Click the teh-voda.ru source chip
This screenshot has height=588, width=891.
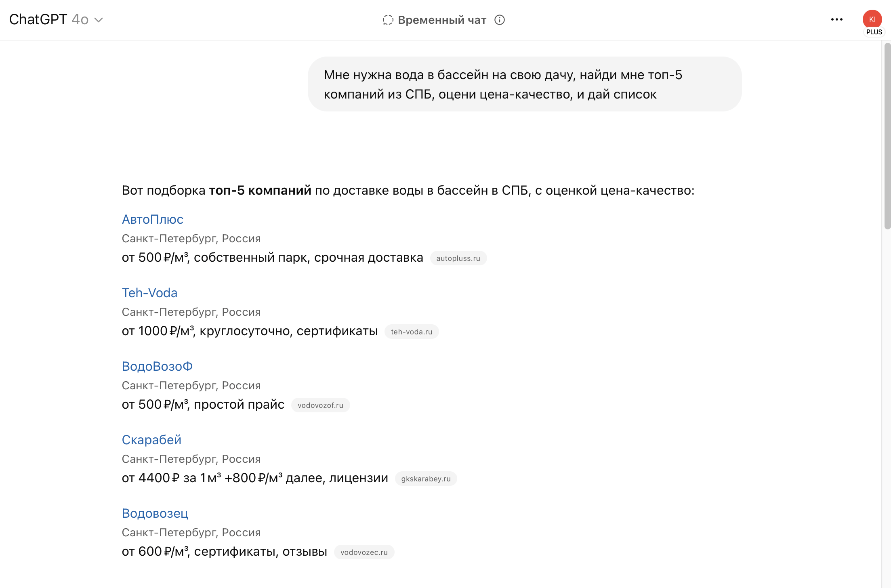pos(411,332)
